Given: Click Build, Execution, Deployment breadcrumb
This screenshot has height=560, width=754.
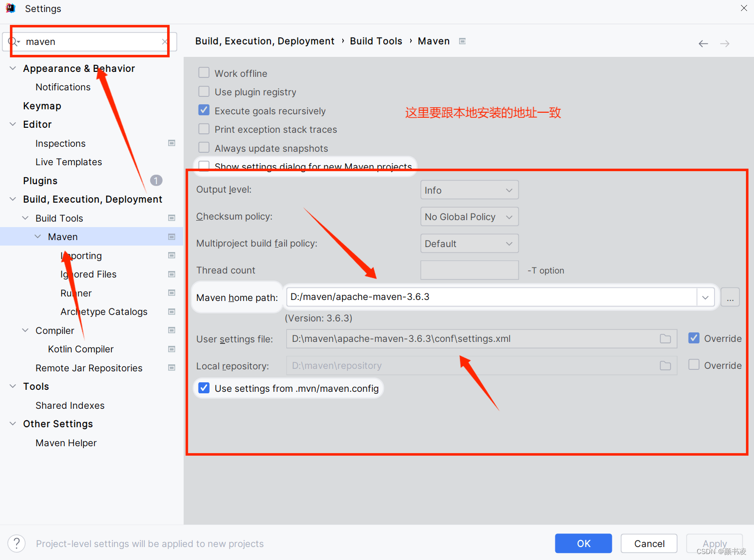Looking at the screenshot, I should pyautogui.click(x=264, y=41).
